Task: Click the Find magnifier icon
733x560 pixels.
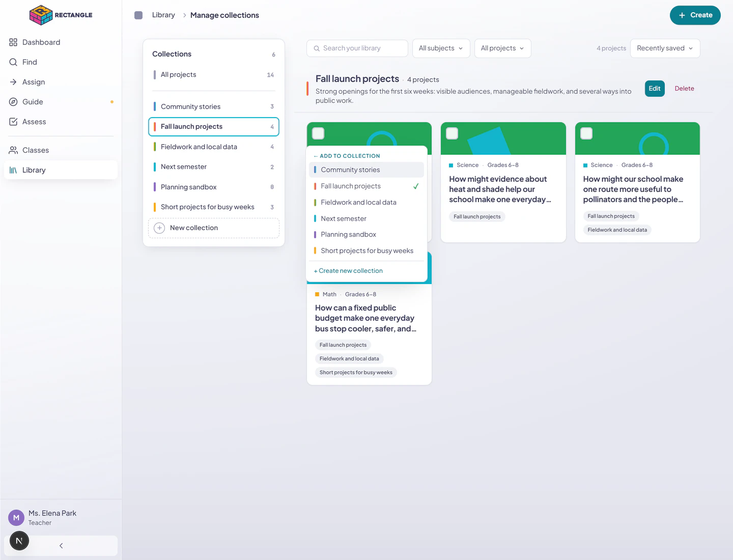Action: (x=13, y=62)
